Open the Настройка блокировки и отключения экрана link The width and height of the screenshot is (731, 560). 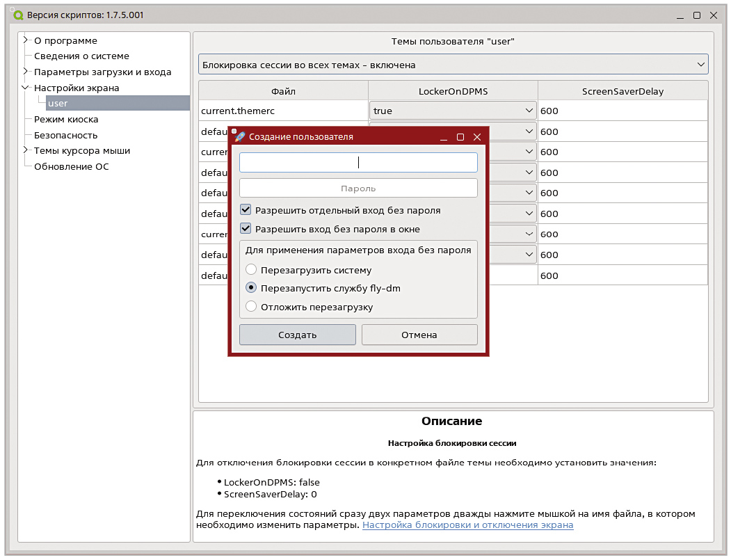tap(467, 525)
